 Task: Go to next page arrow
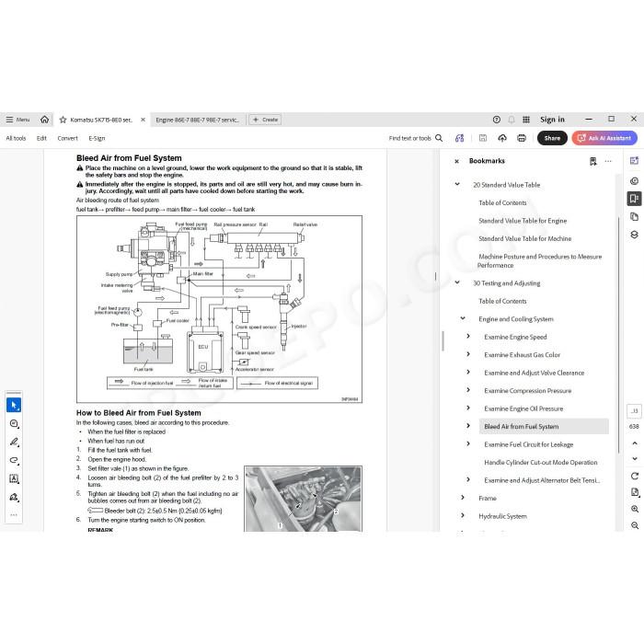tap(635, 458)
